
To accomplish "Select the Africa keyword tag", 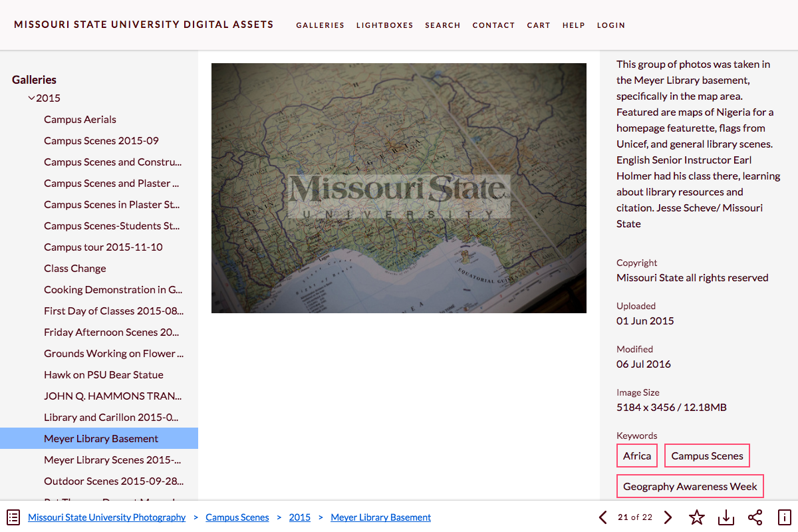I will pos(637,456).
